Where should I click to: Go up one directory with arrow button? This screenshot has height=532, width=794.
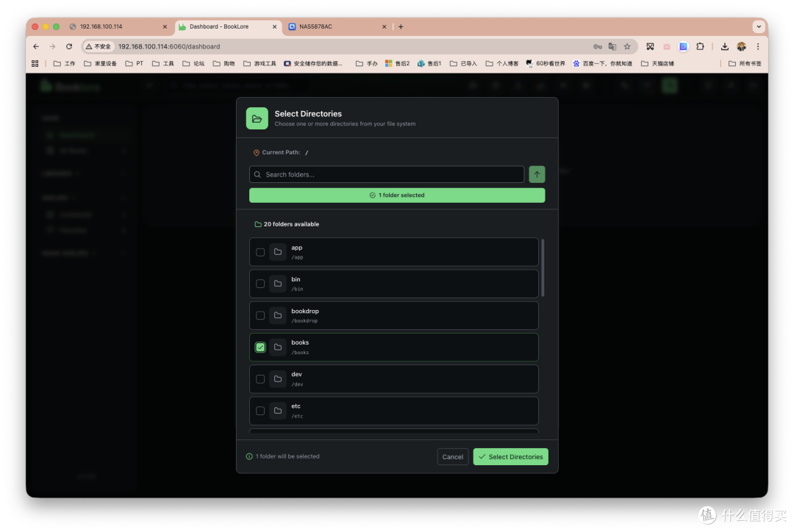tap(537, 175)
